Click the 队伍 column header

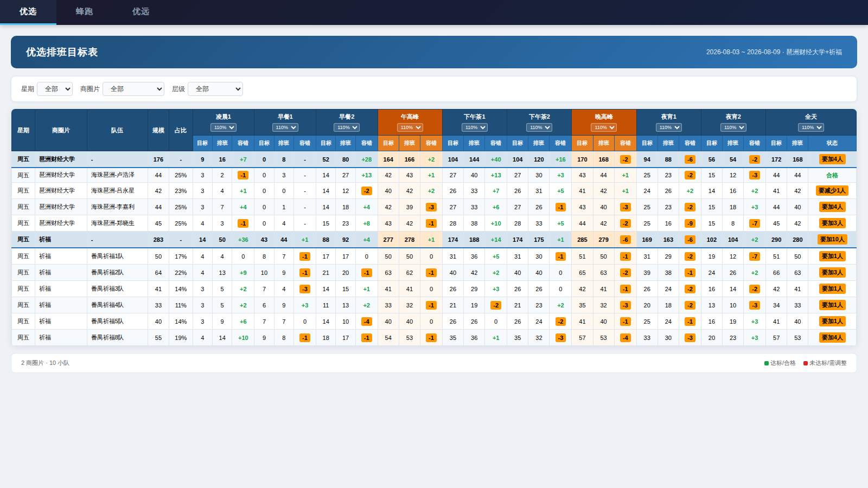[117, 130]
